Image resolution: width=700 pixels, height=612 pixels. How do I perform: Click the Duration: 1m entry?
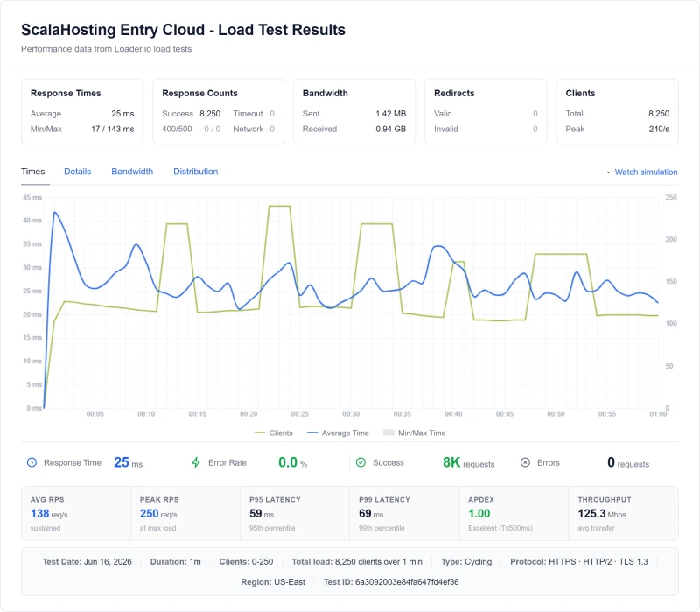click(176, 561)
